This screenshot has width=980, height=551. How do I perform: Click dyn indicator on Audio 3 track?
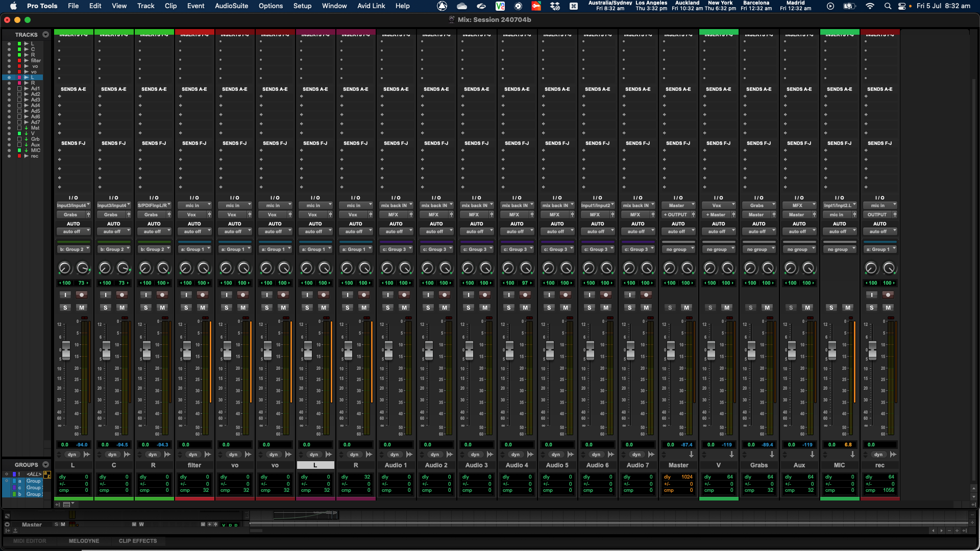pyautogui.click(x=475, y=455)
